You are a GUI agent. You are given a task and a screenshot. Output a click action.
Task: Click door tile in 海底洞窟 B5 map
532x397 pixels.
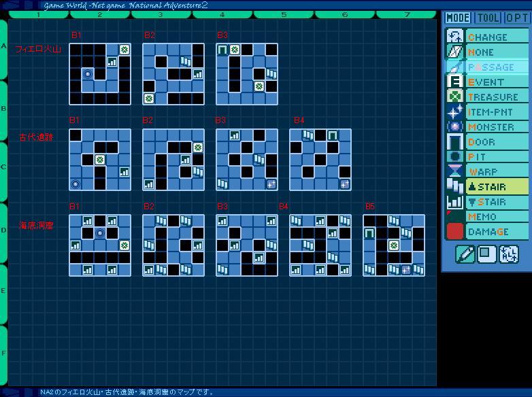(369, 233)
